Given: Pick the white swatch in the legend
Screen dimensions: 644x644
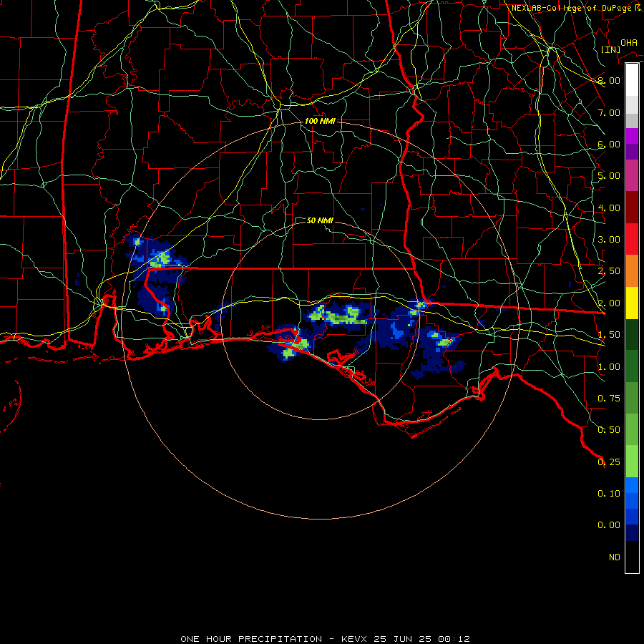Looking at the screenshot, I should point(632,80).
